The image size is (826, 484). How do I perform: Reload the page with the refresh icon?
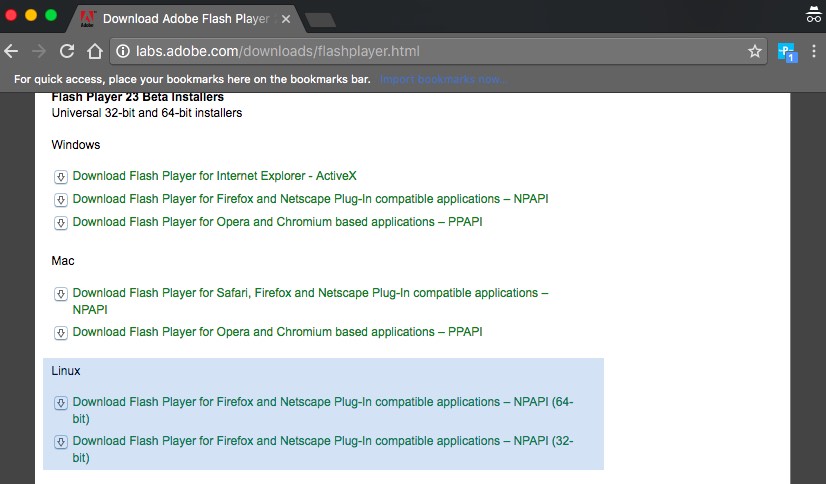(x=67, y=51)
